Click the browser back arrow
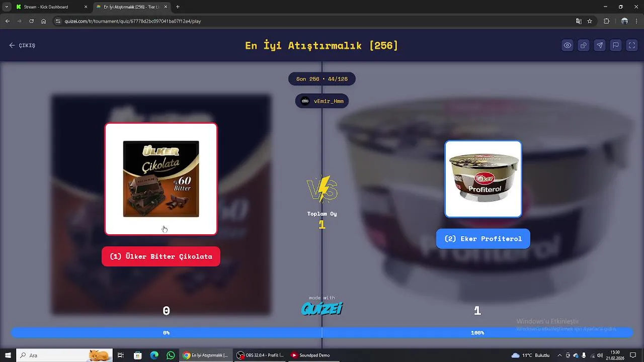The height and width of the screenshot is (362, 644). [7, 21]
